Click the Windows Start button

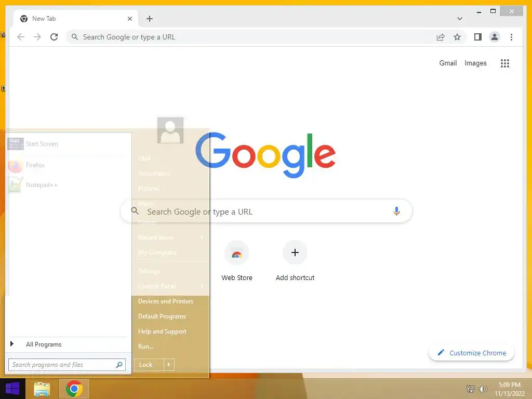[x=12, y=389]
